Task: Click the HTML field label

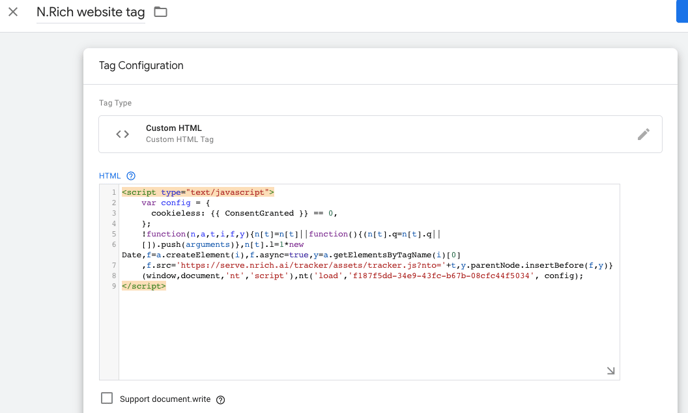Action: [109, 176]
